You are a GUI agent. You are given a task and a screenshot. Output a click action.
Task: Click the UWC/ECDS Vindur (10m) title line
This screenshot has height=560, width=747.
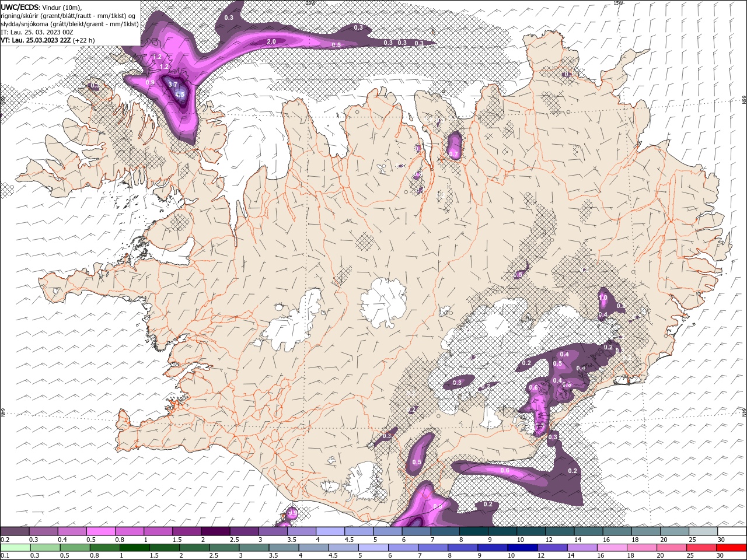click(41, 7)
